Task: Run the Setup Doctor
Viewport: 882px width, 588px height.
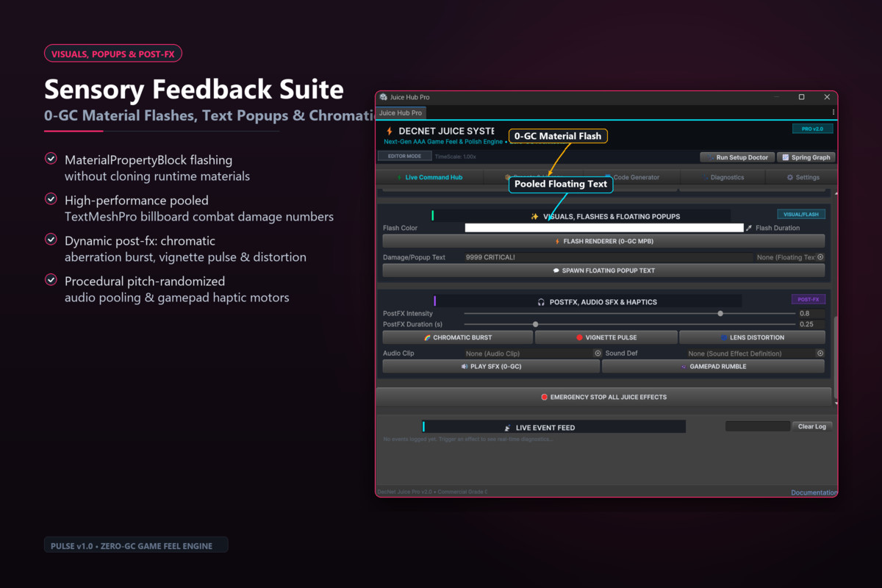Action: pos(737,157)
